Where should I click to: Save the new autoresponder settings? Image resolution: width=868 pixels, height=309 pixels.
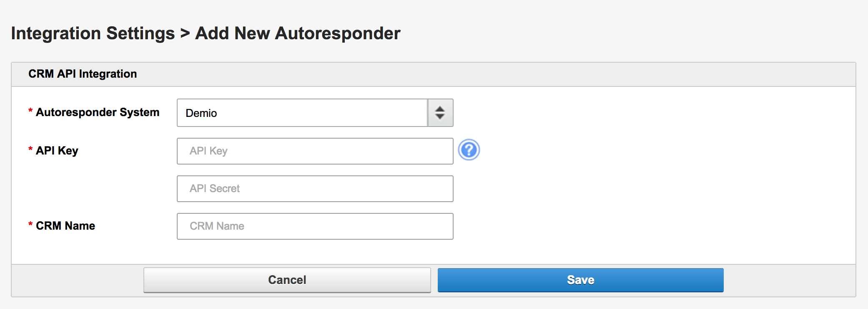581,280
